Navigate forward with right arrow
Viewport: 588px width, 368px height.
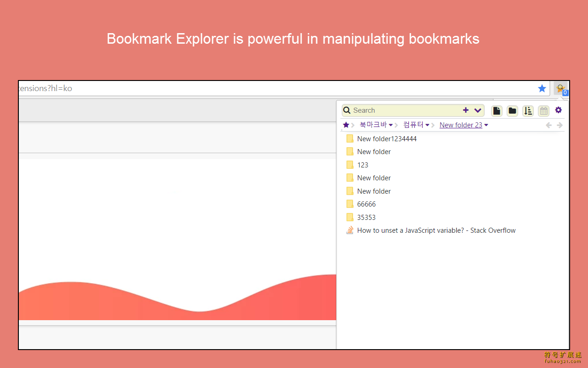(560, 125)
